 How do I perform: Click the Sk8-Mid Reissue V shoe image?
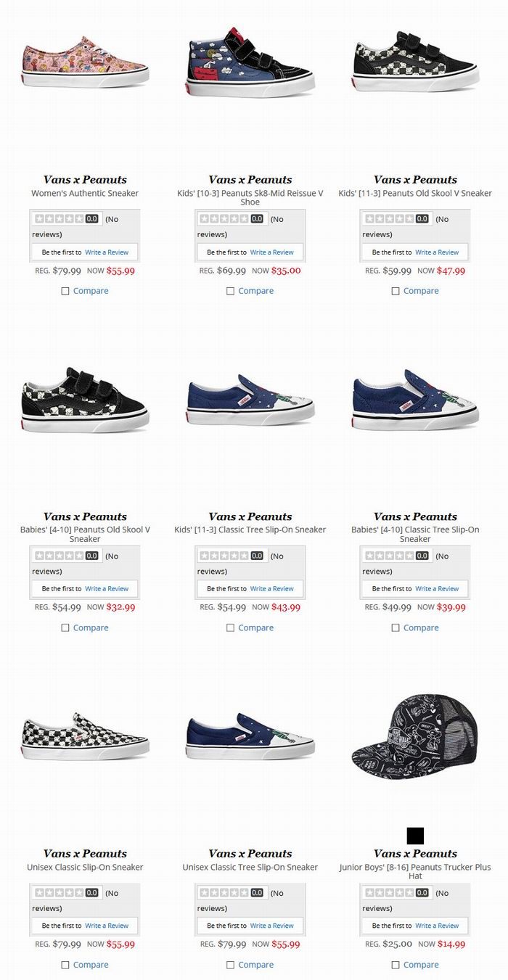click(x=250, y=62)
